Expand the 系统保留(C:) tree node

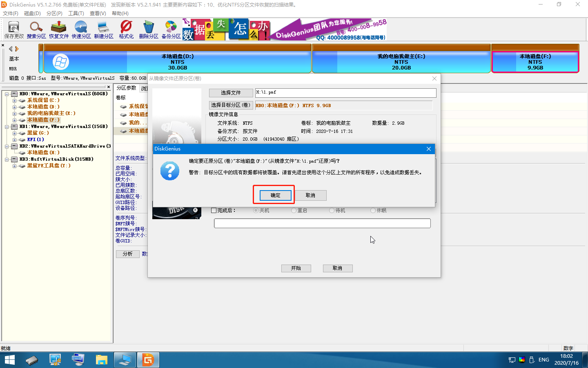click(14, 101)
